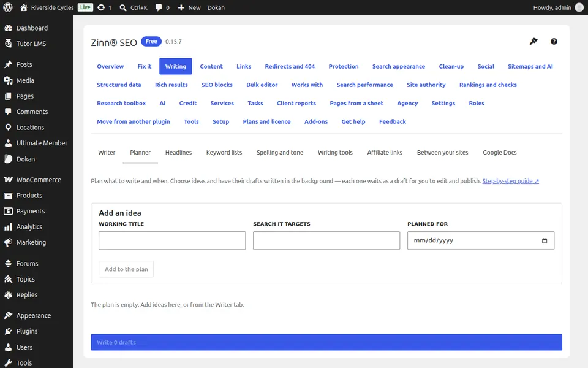The image size is (588, 368).
Task: Click the New button in the admin bar
Action: pyautogui.click(x=189, y=7)
